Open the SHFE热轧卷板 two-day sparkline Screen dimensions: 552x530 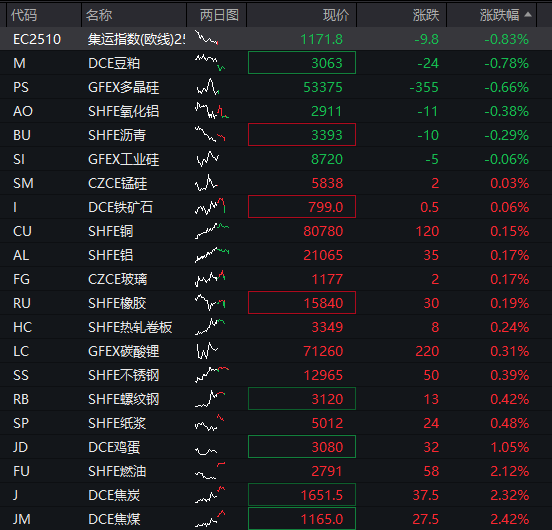(x=210, y=327)
